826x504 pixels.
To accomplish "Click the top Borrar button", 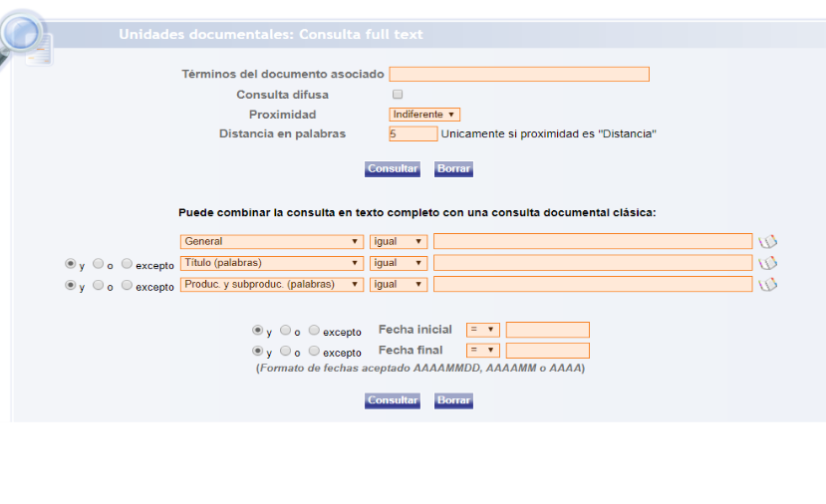I will click(x=453, y=169).
